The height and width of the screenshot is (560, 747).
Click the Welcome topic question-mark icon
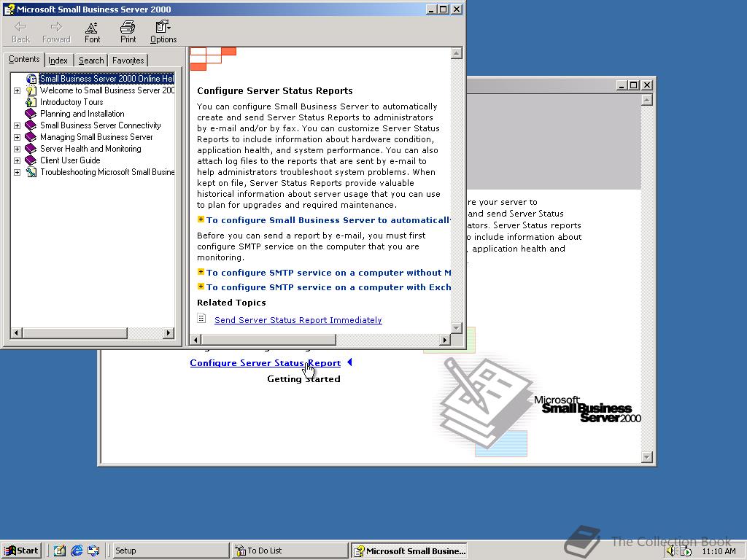click(x=31, y=90)
